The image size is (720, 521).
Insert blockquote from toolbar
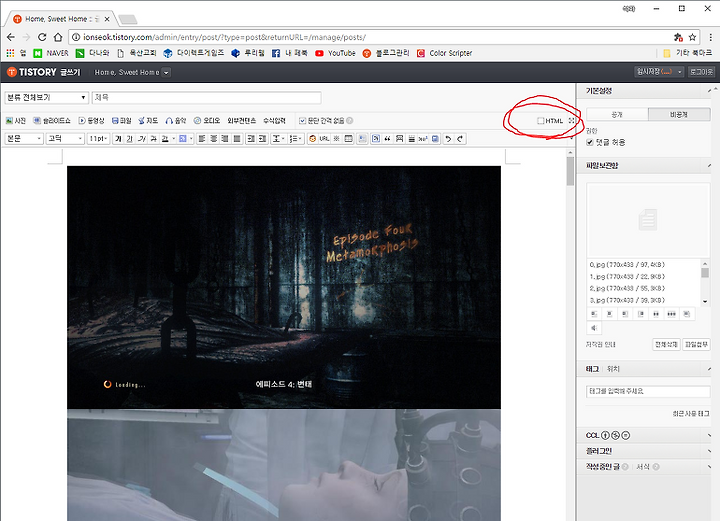click(388, 139)
